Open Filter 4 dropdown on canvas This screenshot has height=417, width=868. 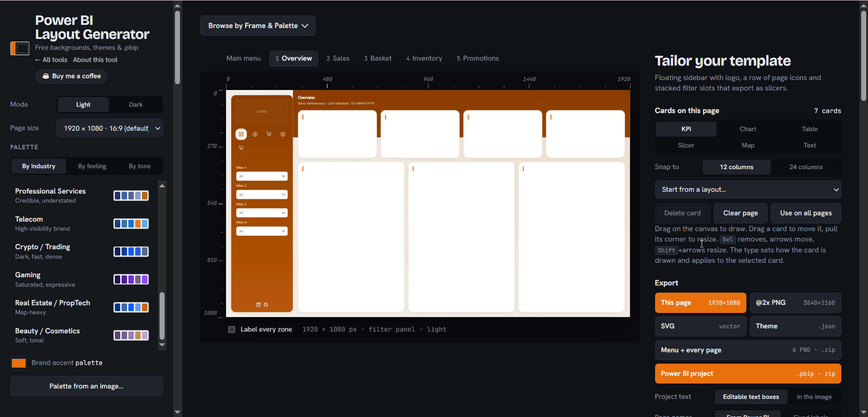262,231
